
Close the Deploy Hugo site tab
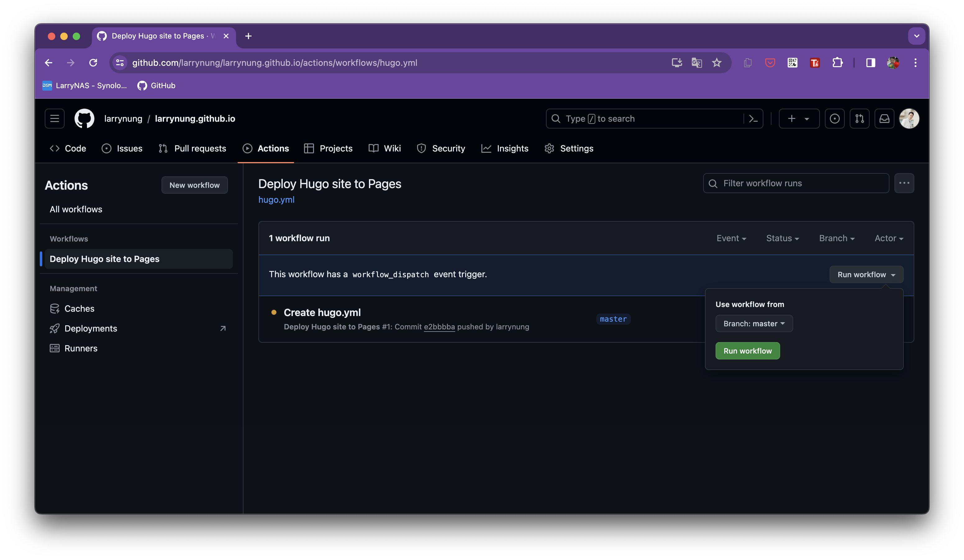pos(226,36)
